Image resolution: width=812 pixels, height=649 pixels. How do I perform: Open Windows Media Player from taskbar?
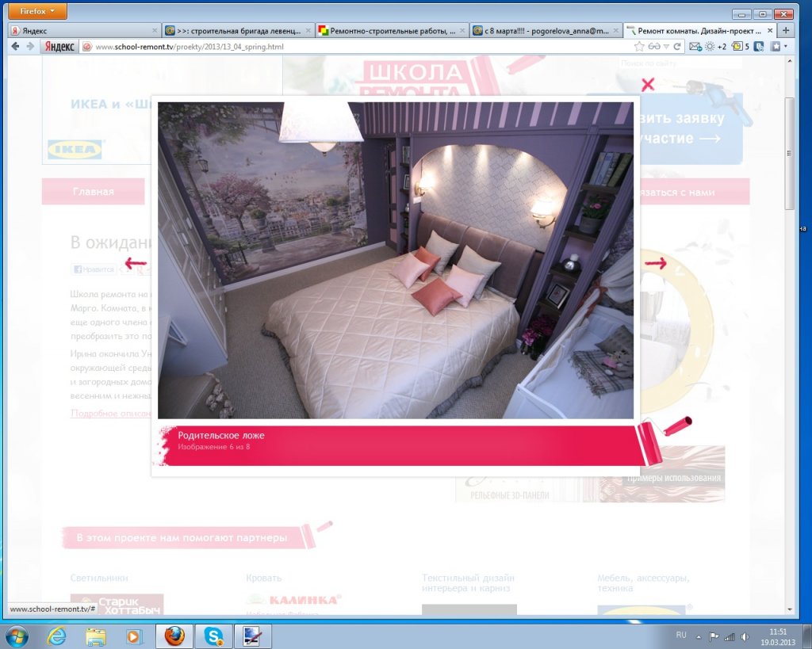coord(133,636)
